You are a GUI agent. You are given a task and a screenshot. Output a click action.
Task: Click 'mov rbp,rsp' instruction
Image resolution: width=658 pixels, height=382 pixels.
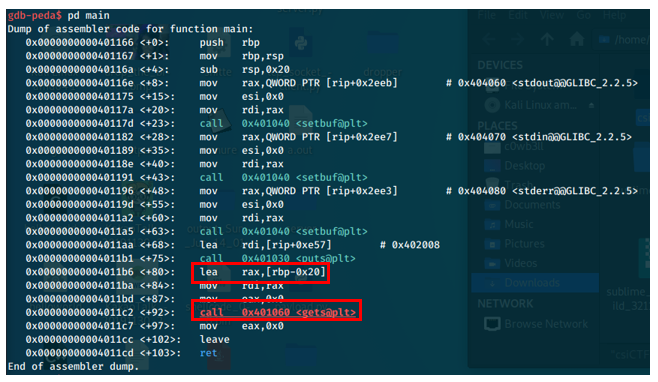click(x=242, y=56)
